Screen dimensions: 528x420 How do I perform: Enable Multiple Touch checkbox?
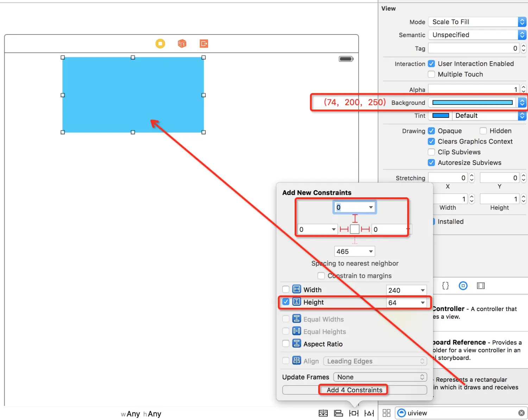click(x=431, y=74)
